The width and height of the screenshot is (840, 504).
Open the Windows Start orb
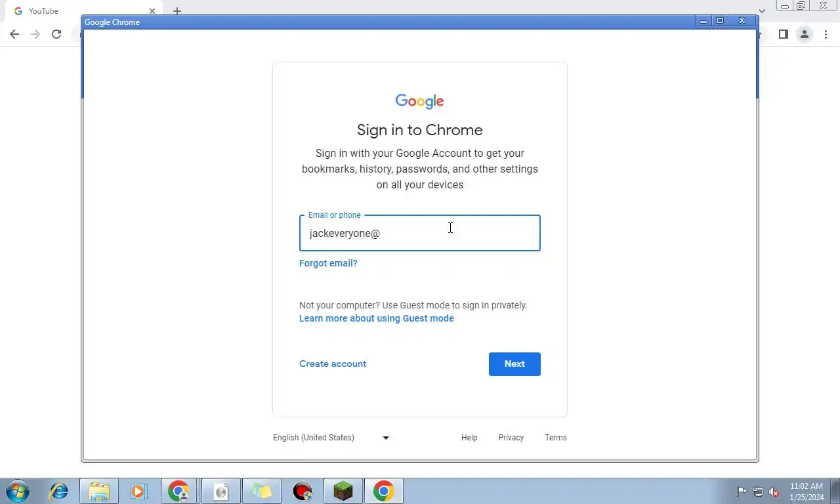17,491
